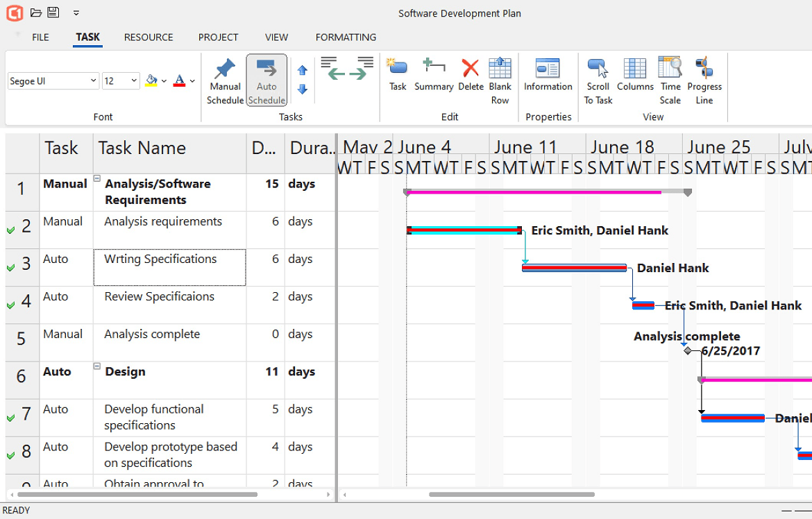Select 'Analysis complete' task name cell
Viewport: 812px width, 519px height.
point(169,342)
